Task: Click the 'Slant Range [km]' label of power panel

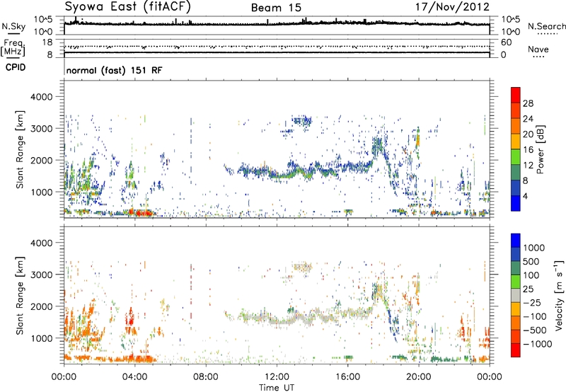Action: [20, 149]
